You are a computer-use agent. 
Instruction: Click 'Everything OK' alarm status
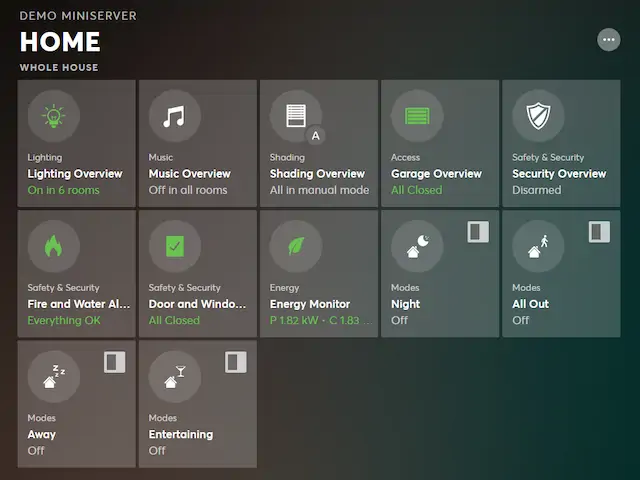pos(64,320)
